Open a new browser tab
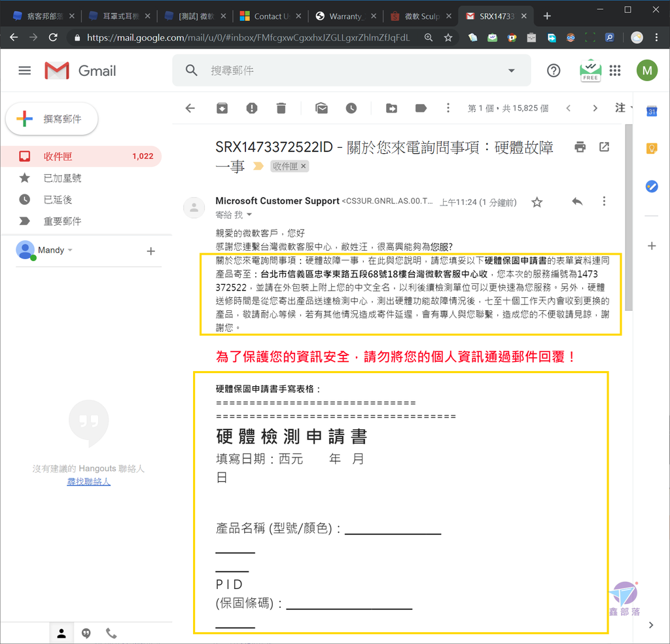The image size is (670, 644). (x=547, y=16)
